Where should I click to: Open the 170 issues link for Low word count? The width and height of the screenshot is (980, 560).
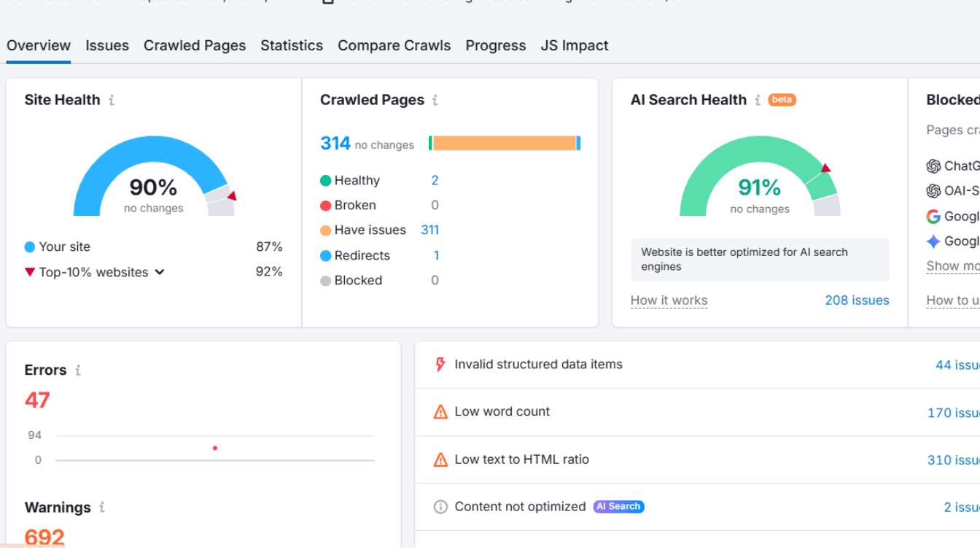953,413
